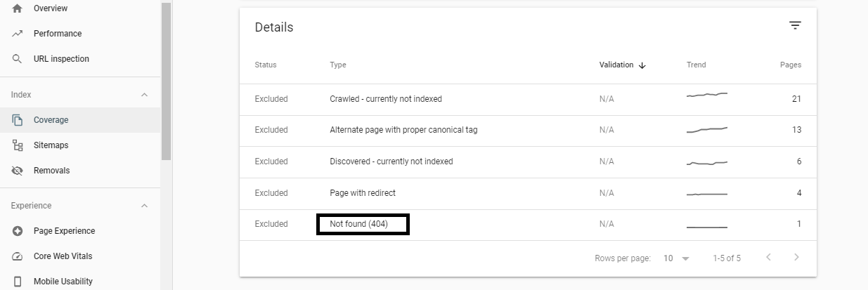Select the URL inspection magnifier icon
The image size is (868, 290).
pyautogui.click(x=18, y=59)
